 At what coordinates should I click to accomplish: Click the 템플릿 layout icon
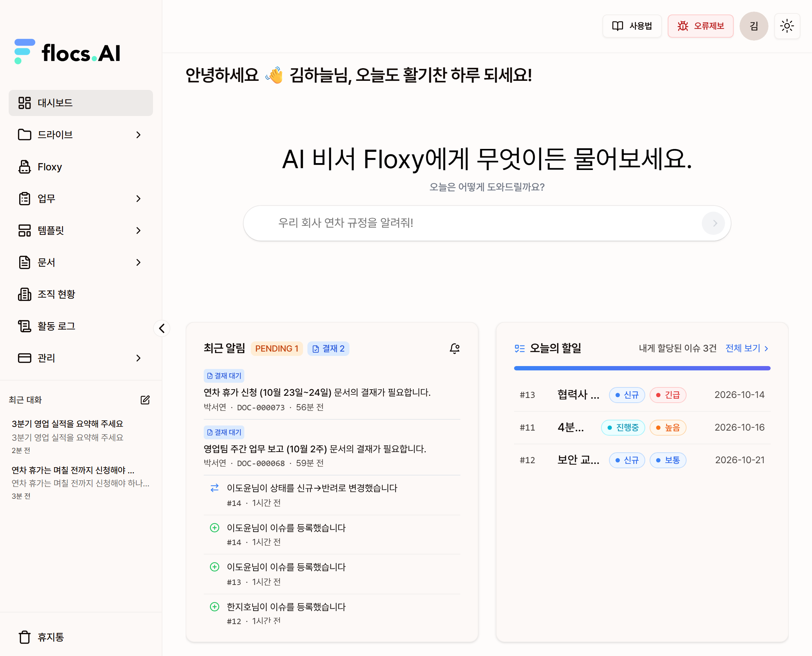[x=25, y=230]
